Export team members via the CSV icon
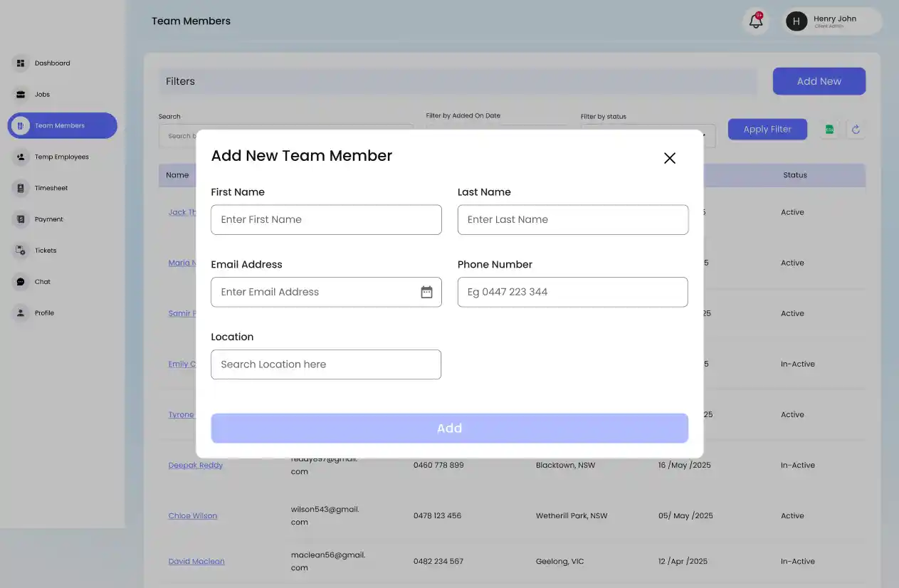The height and width of the screenshot is (588, 899). tap(829, 129)
